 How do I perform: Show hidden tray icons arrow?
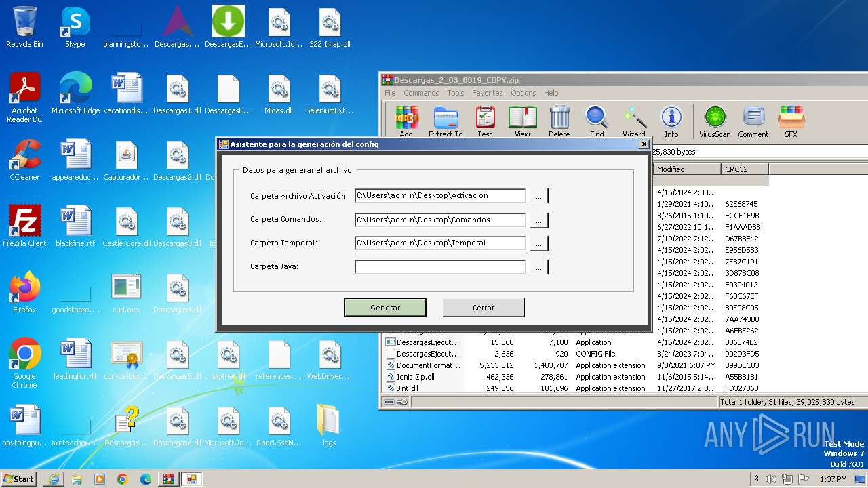click(757, 479)
